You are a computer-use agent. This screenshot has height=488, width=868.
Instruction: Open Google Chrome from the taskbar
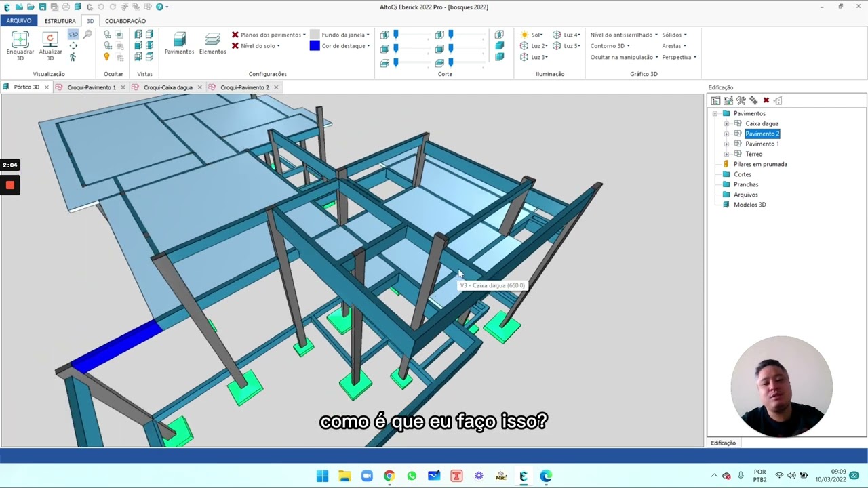tap(389, 476)
